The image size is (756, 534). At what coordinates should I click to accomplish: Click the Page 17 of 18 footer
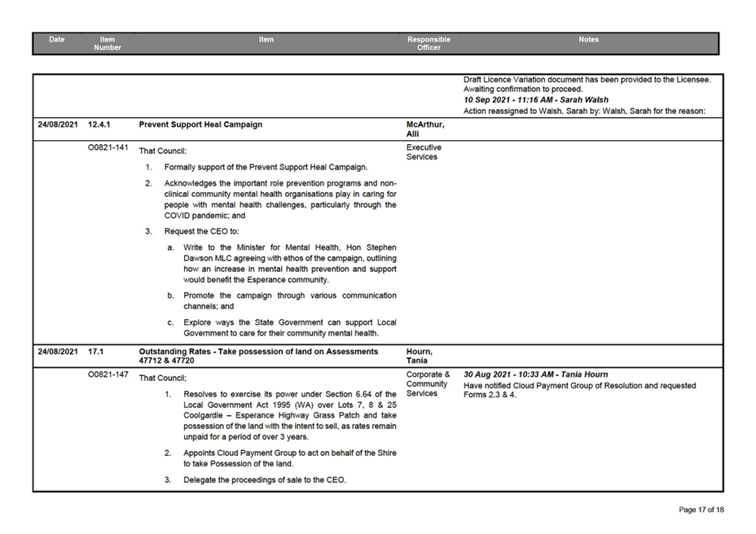[701, 510]
